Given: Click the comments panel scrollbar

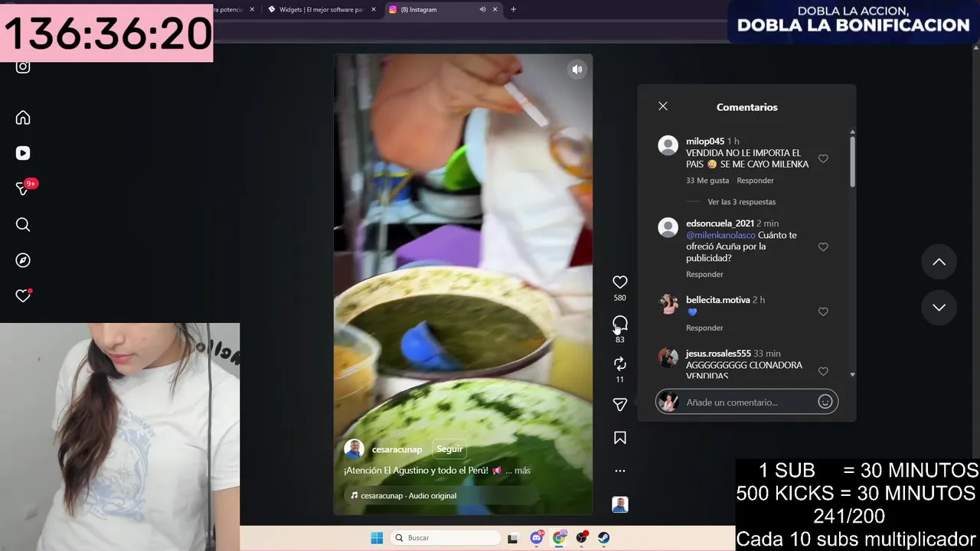Looking at the screenshot, I should tap(852, 161).
